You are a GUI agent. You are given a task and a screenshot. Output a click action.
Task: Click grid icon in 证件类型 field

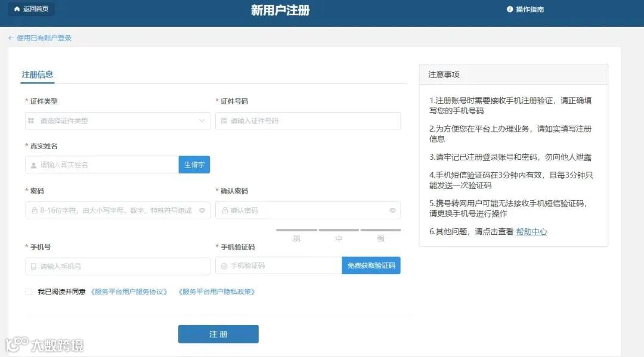click(31, 120)
